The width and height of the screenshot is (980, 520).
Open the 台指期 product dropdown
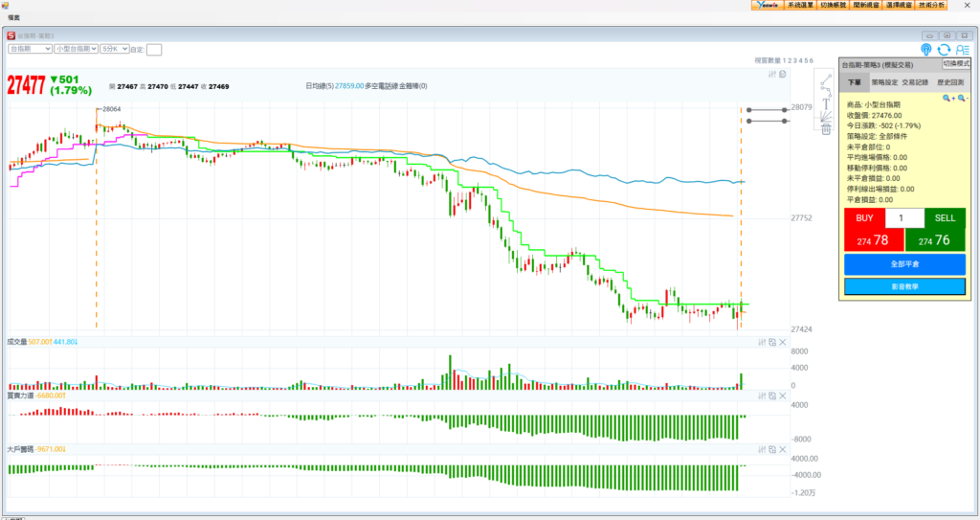[x=28, y=48]
